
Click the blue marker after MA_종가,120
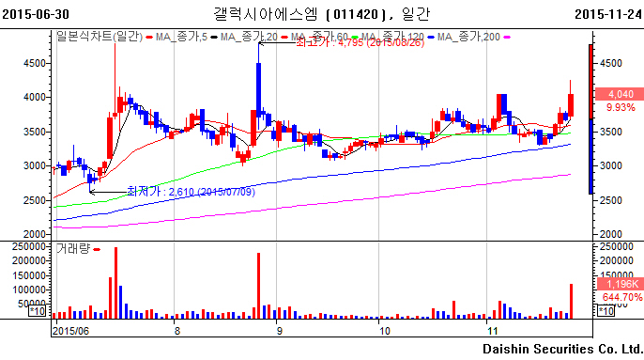tap(431, 37)
